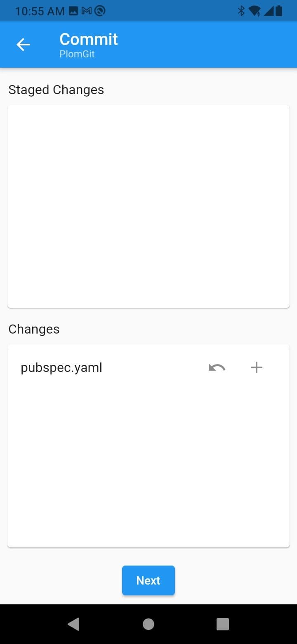Open recent apps with the square button
The height and width of the screenshot is (644, 297).
pyautogui.click(x=222, y=624)
